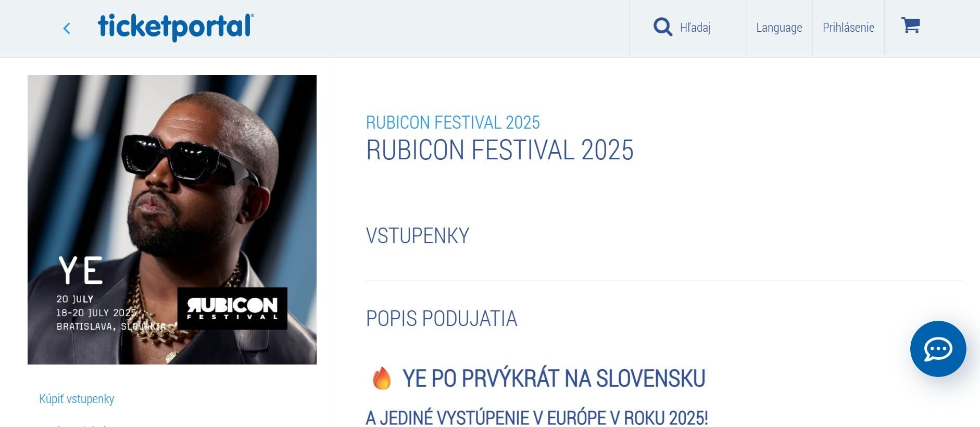Expand the POPIS PODUJATIA section heading

click(442, 319)
